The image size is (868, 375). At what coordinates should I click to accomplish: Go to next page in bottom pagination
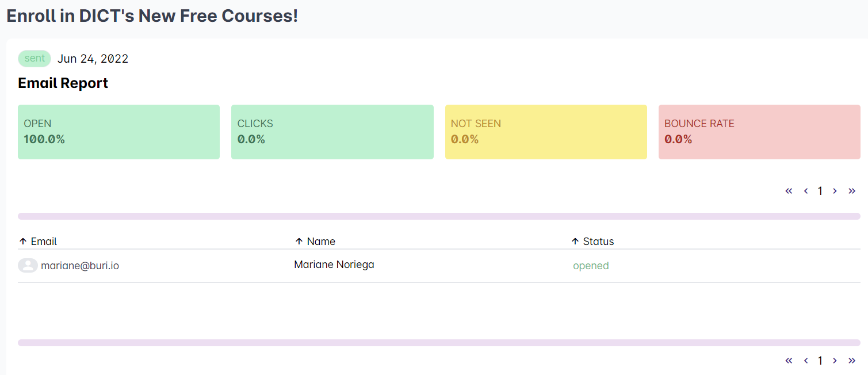coord(835,361)
